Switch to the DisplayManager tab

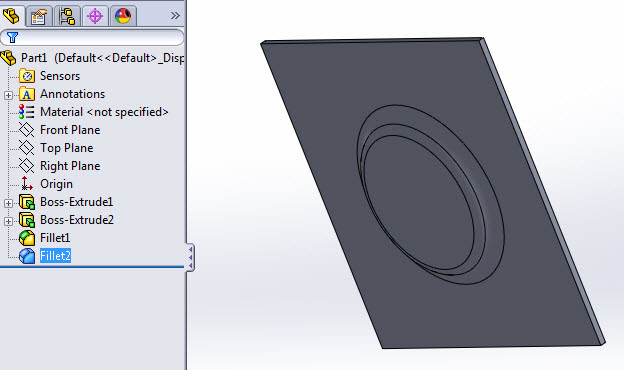[123, 16]
